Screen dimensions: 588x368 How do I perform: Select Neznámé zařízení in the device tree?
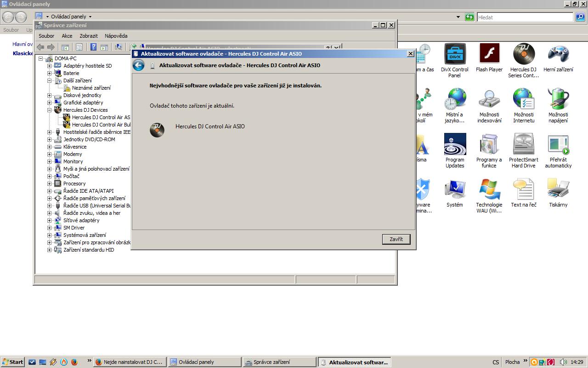coord(91,88)
